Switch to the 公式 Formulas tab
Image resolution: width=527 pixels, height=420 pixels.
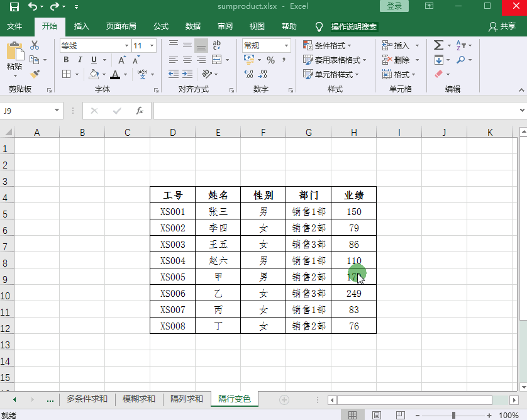click(x=161, y=26)
